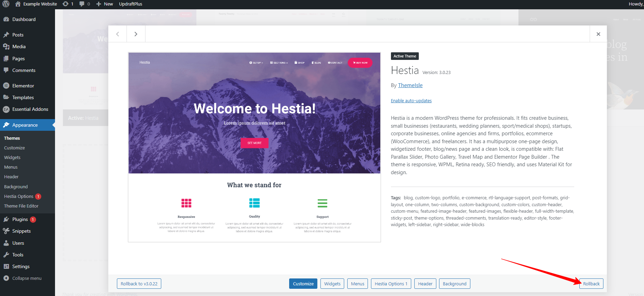
Task: Click the ThemeIsle author link
Action: coord(410,85)
